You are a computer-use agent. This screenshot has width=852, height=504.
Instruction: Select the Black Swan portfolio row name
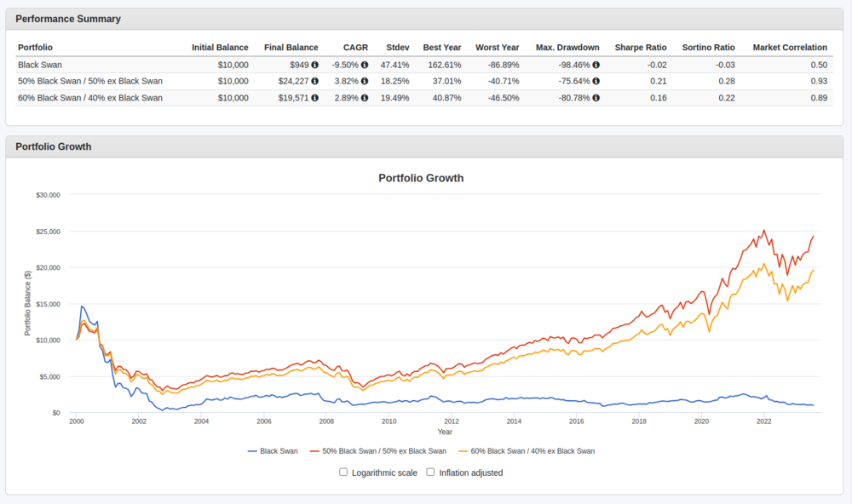39,65
